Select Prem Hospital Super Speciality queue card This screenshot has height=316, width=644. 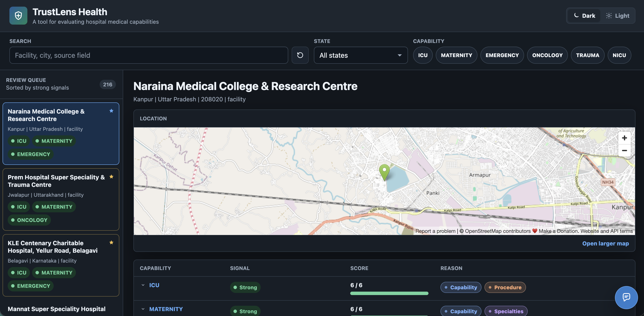pyautogui.click(x=61, y=199)
